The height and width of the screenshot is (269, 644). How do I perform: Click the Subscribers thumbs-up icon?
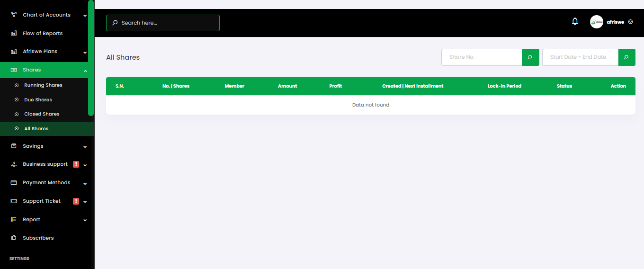(x=14, y=238)
